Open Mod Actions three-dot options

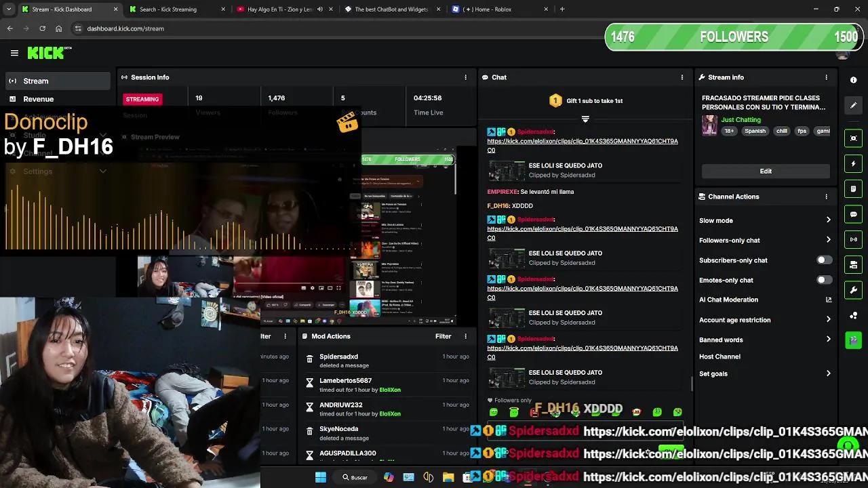465,336
